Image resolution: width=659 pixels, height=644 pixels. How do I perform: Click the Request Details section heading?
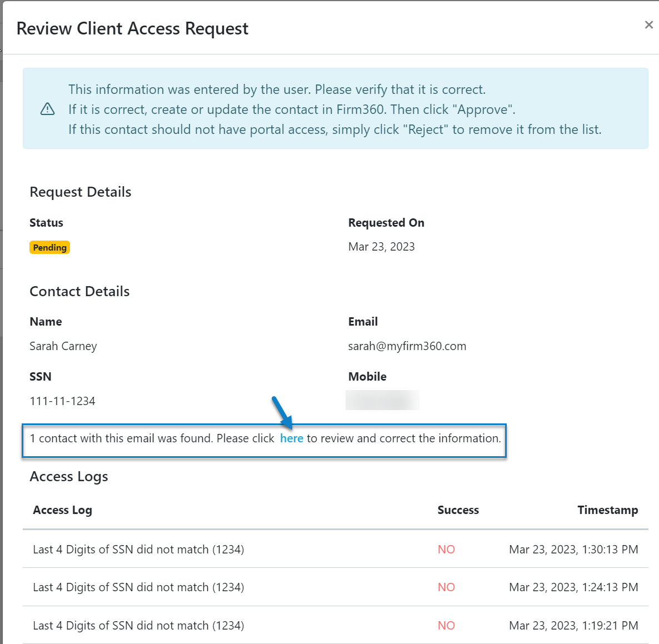(80, 192)
